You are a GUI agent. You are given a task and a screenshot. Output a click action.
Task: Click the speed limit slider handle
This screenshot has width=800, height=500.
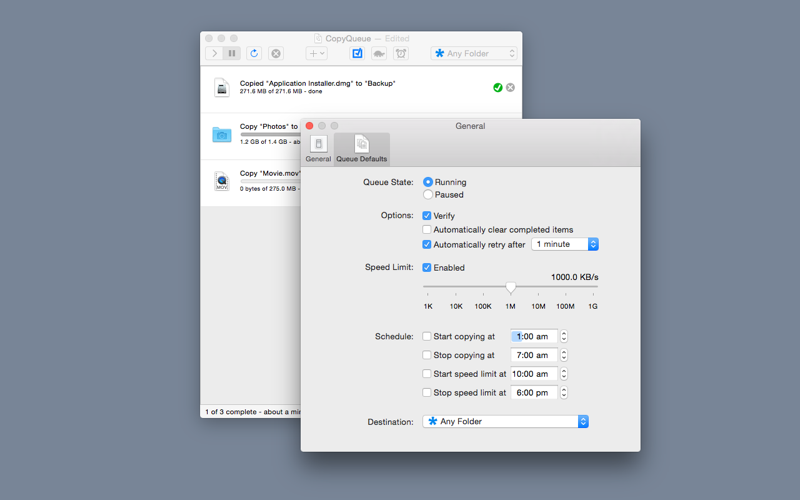511,288
